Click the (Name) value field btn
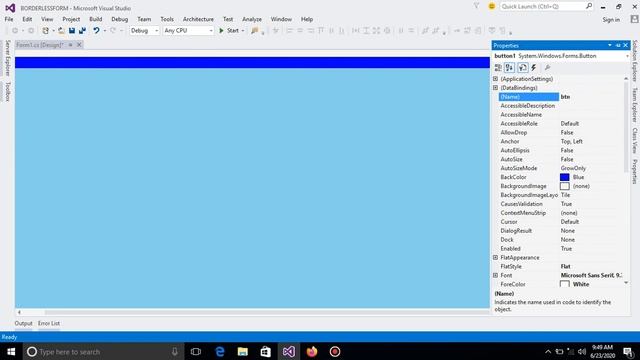The height and width of the screenshot is (360, 640). (x=592, y=97)
